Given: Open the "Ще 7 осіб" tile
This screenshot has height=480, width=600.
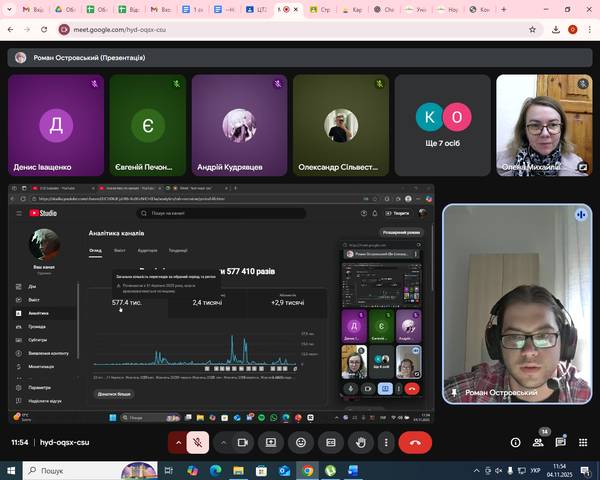Looking at the screenshot, I should 442,125.
